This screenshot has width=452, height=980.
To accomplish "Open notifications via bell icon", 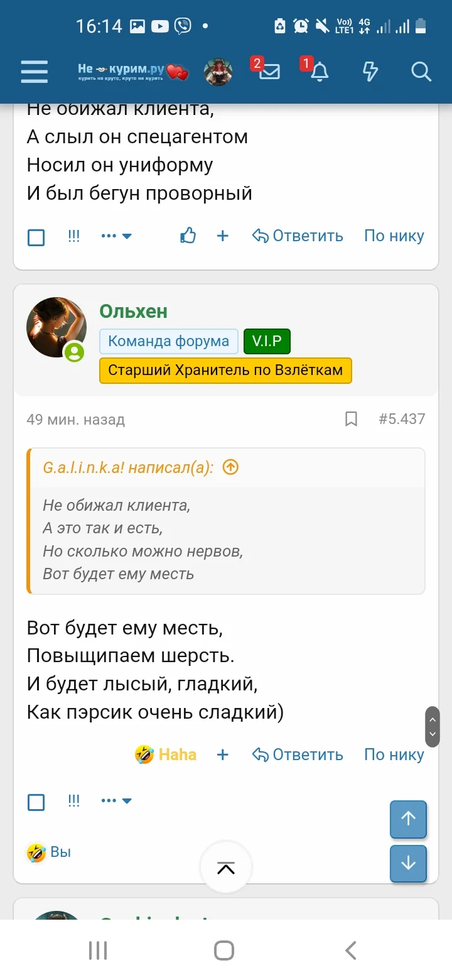I will (319, 73).
